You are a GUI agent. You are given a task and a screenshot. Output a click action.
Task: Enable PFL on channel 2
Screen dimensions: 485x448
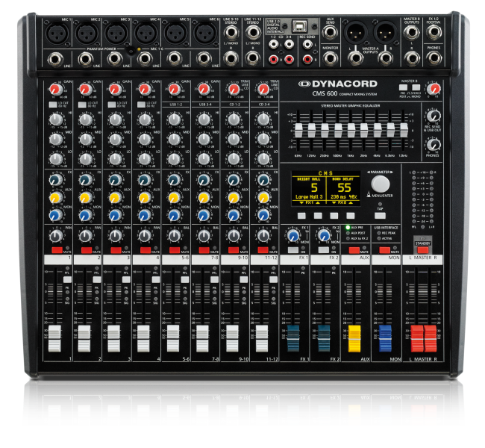[97, 279]
